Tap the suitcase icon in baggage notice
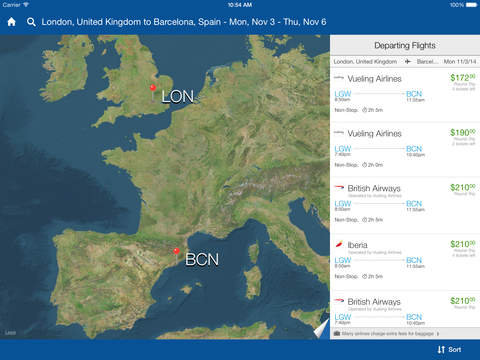This screenshot has height=360, width=480. (x=337, y=333)
